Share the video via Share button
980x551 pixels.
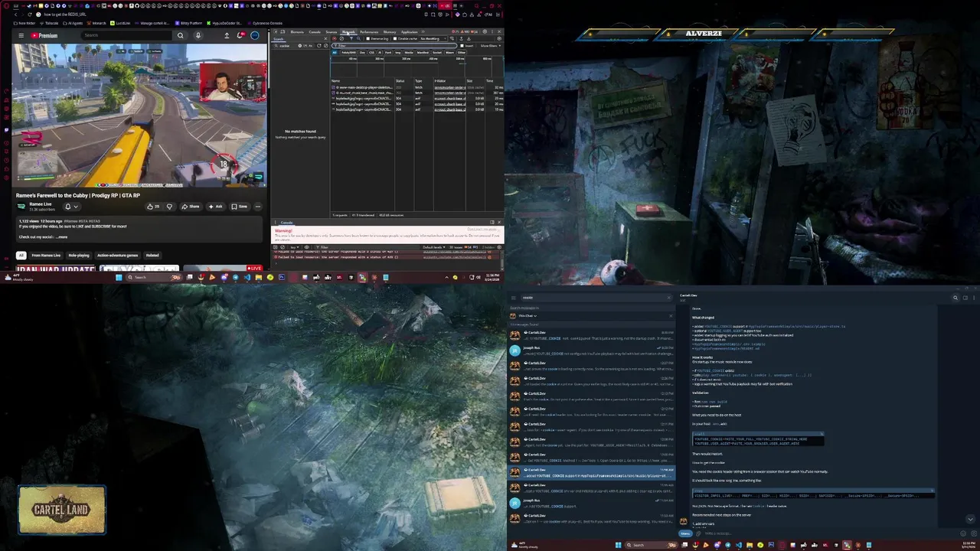click(191, 206)
